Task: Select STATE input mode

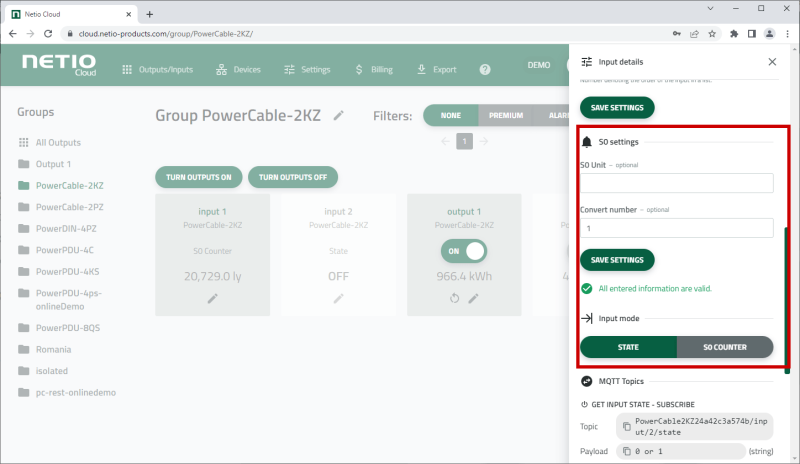Action: pos(628,347)
